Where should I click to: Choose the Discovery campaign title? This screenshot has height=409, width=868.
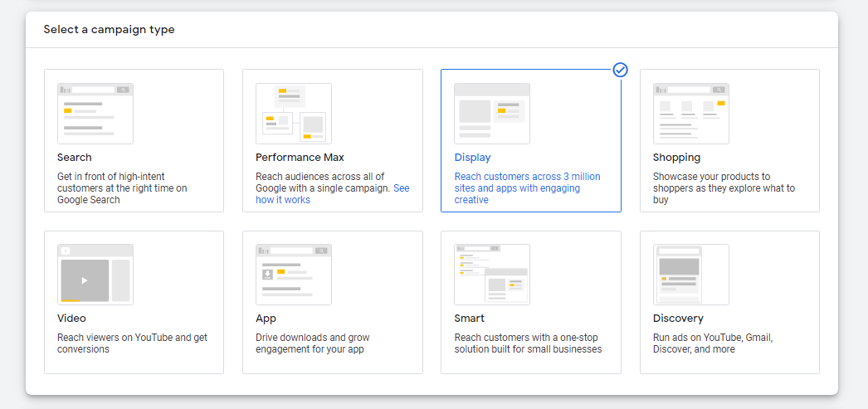click(678, 319)
